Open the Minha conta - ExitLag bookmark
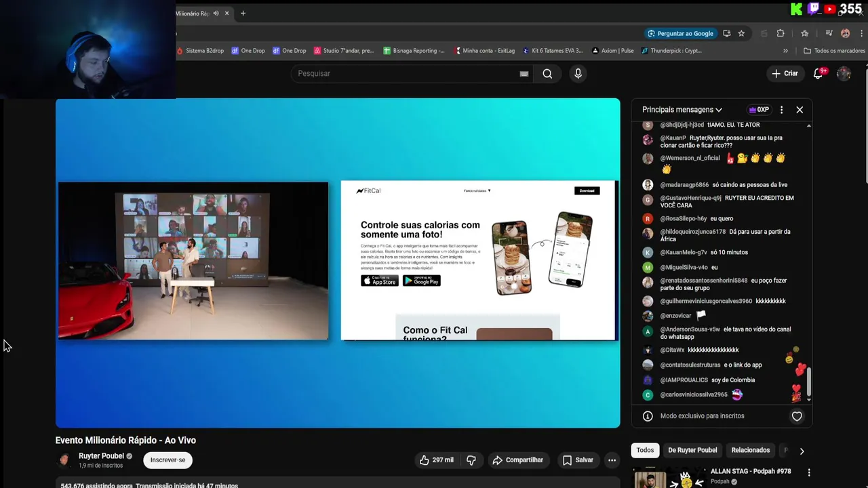868x488 pixels. 485,50
